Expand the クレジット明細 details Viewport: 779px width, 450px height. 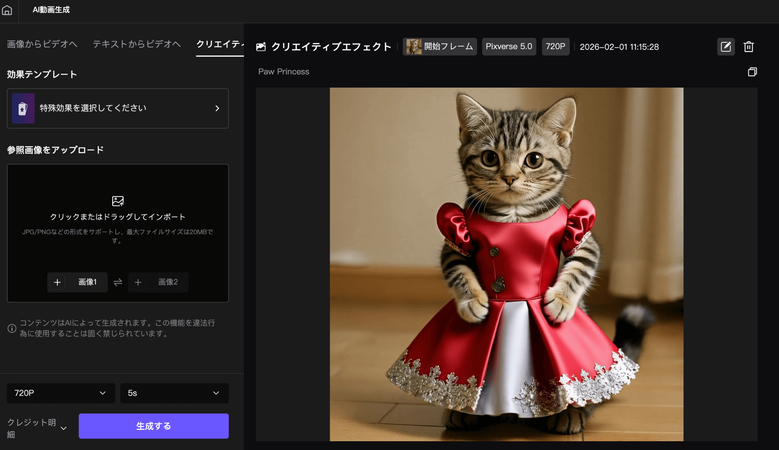tap(36, 428)
